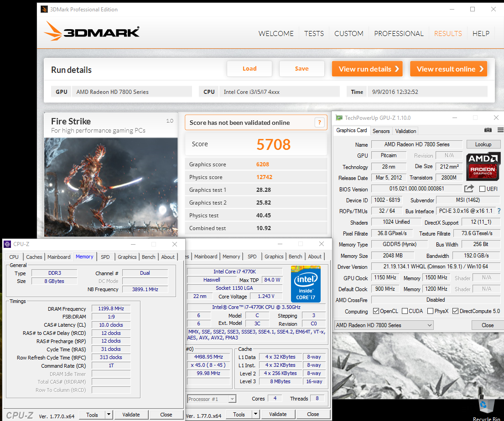The width and height of the screenshot is (504, 421).
Task: Open Bench tab in left CPU-Z window
Action: [149, 257]
